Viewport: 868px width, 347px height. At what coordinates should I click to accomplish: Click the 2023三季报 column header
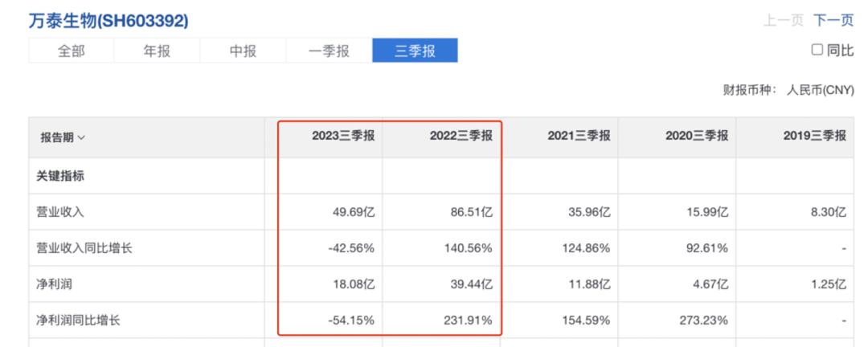click(343, 137)
